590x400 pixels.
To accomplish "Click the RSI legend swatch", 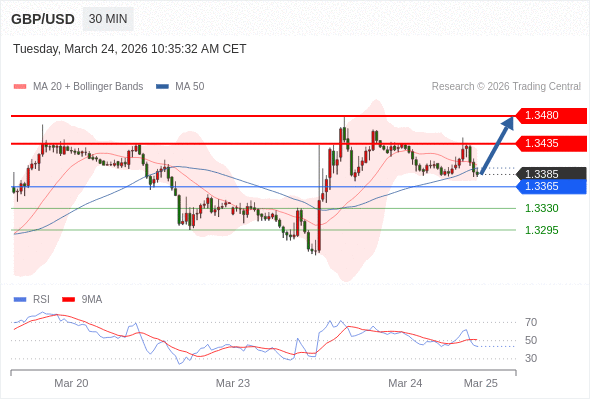I will point(20,300).
